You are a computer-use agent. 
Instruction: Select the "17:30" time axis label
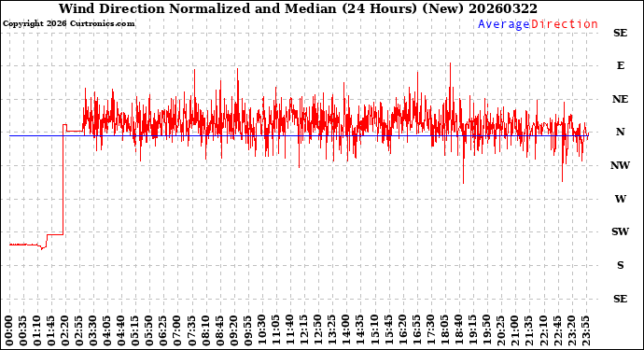click(x=429, y=330)
